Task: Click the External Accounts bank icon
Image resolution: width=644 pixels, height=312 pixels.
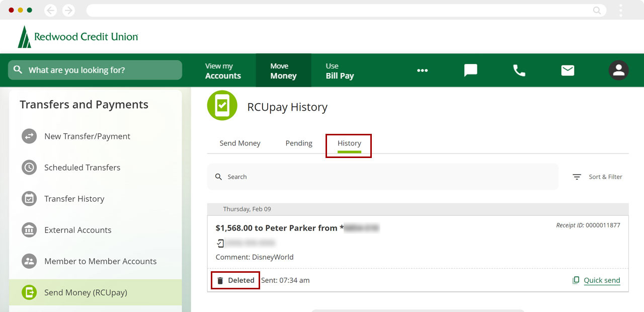Action: pos(29,230)
